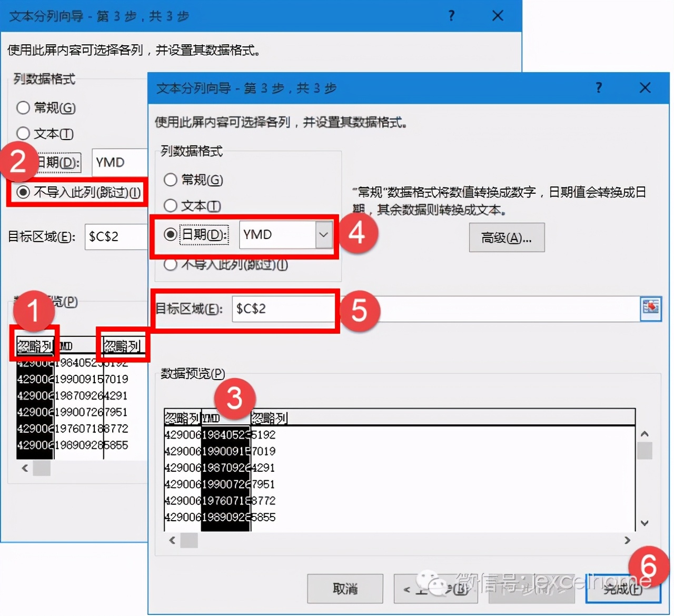
Task: Click 19840523 date cell in front preview
Action: coord(225,435)
